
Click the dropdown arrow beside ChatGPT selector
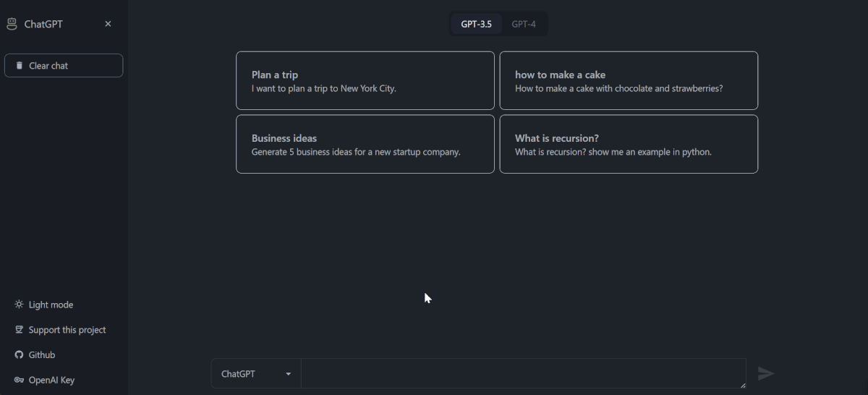tap(289, 374)
